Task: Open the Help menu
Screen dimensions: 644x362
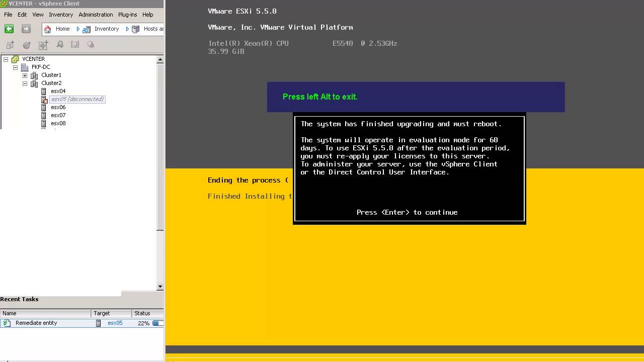Action: (x=147, y=15)
